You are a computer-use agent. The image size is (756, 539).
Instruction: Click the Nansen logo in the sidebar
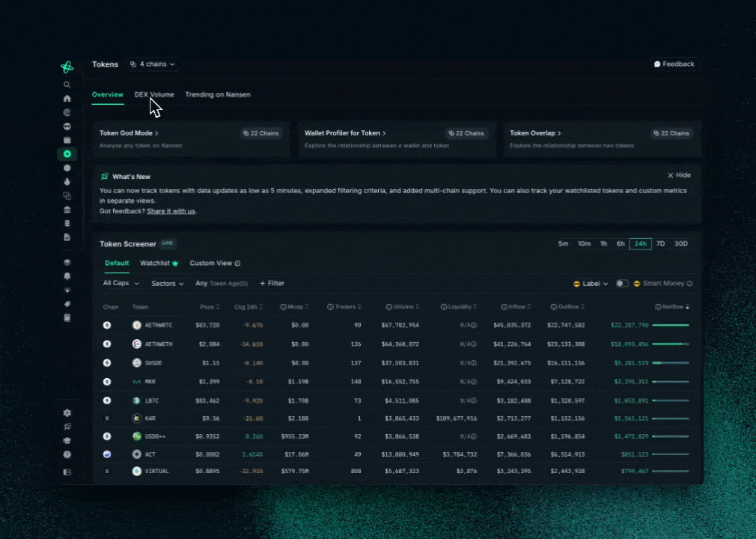click(67, 67)
